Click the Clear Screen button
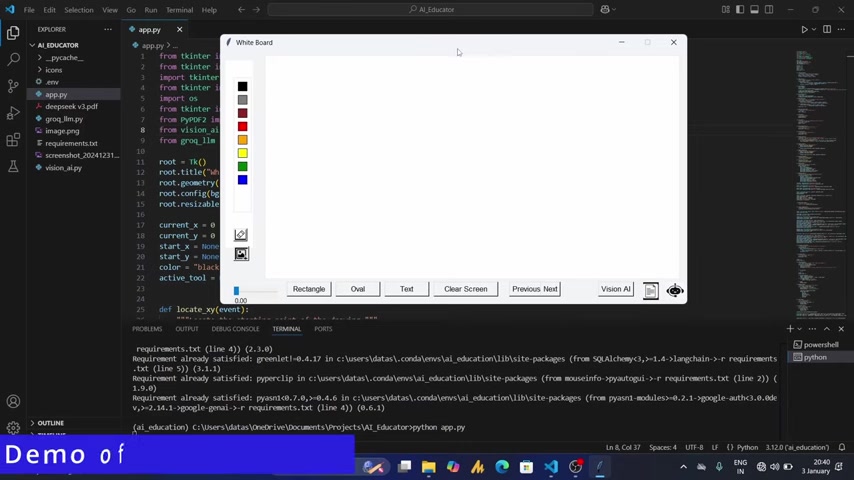This screenshot has width=854, height=480. click(x=466, y=289)
